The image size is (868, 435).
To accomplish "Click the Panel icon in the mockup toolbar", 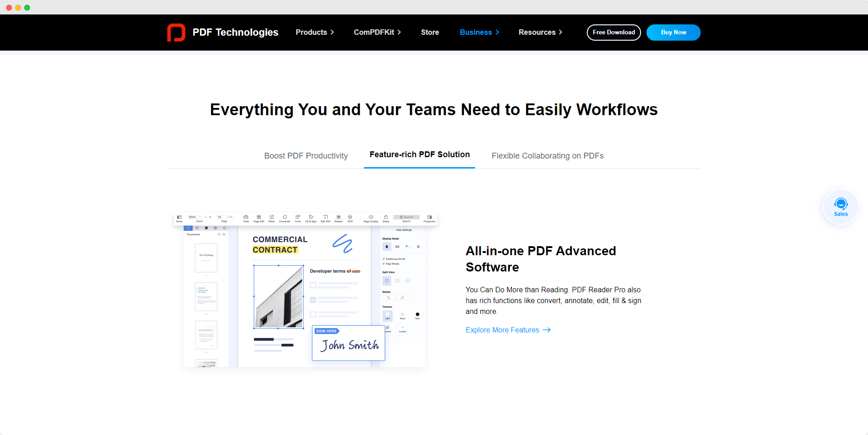I will (x=179, y=217).
